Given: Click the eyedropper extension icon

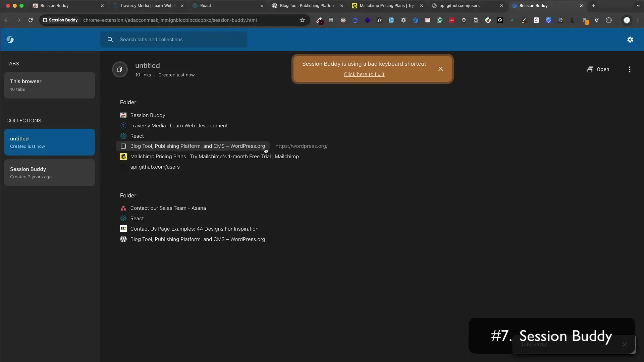Looking at the screenshot, I should point(319,20).
